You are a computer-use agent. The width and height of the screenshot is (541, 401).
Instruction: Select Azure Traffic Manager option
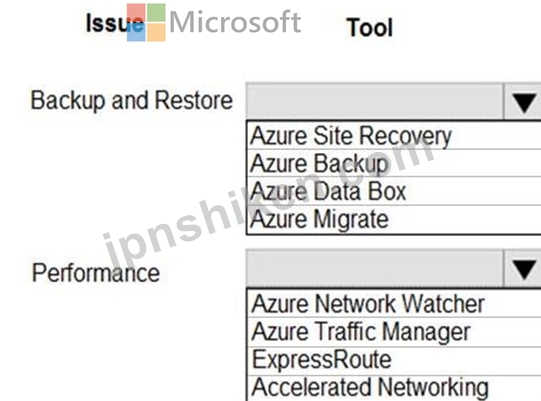(x=394, y=331)
